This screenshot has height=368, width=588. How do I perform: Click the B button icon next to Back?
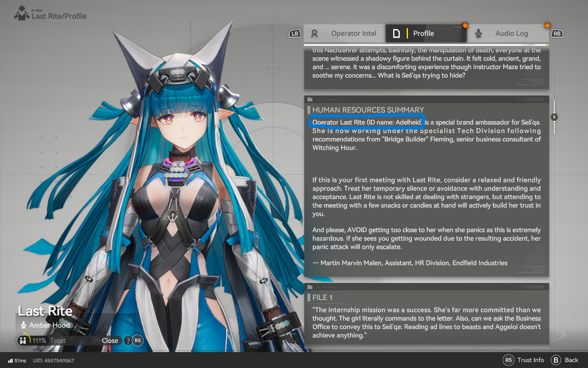(556, 360)
